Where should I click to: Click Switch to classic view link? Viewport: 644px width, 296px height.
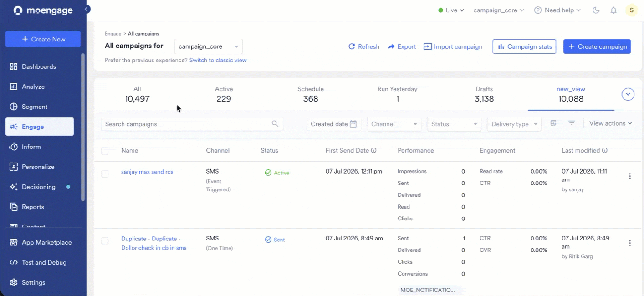pos(218,60)
